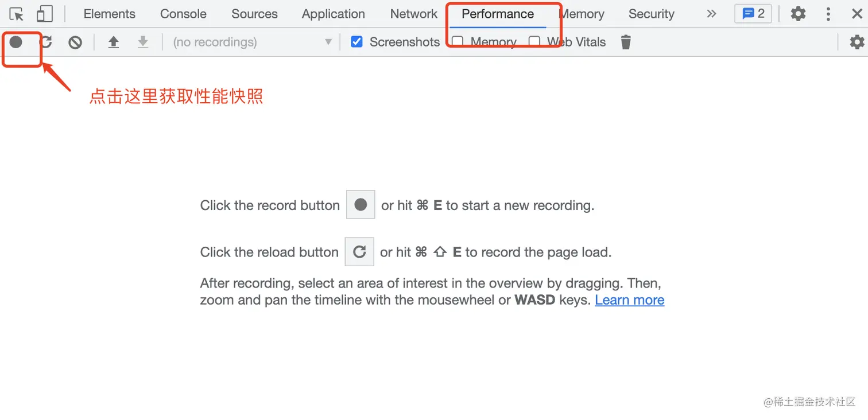Open the three-dot customize DevTools menu
Screen dimensions: 868x420
coord(828,14)
